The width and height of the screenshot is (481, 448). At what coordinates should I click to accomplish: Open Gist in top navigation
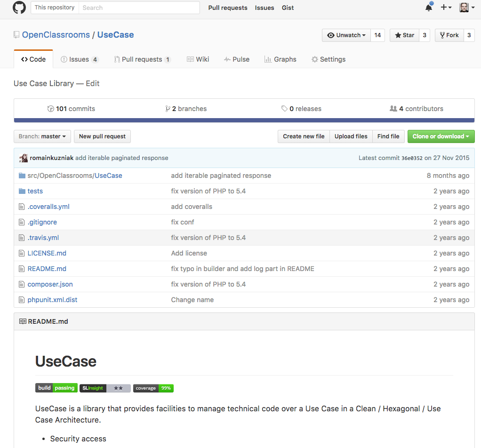[x=288, y=8]
